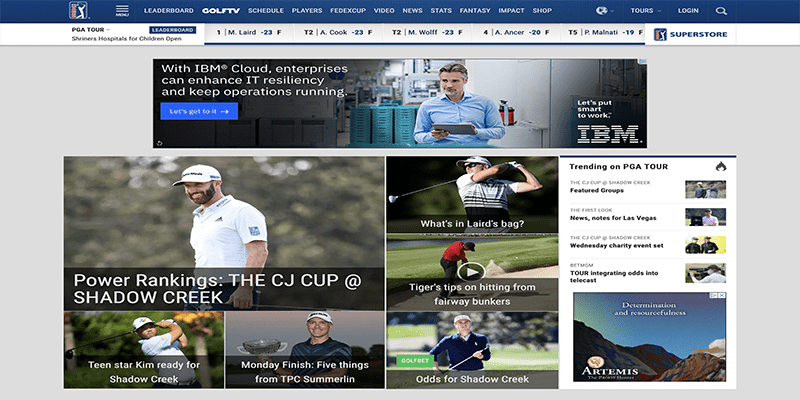This screenshot has width=800, height=400.
Task: Open the FANTASY nav item
Action: (x=475, y=11)
